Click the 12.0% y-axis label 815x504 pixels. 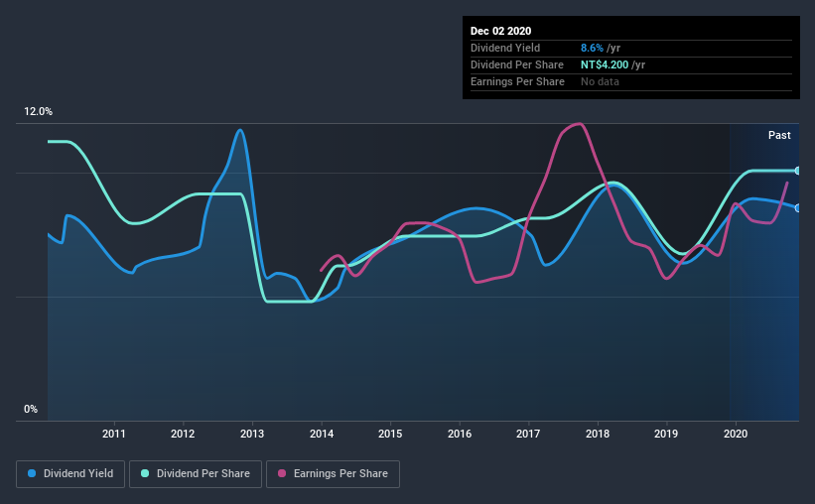(38, 112)
